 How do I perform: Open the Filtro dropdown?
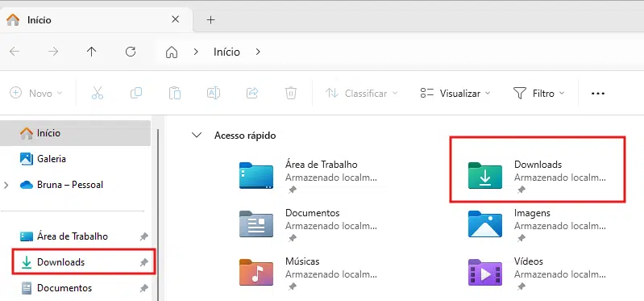(x=539, y=94)
